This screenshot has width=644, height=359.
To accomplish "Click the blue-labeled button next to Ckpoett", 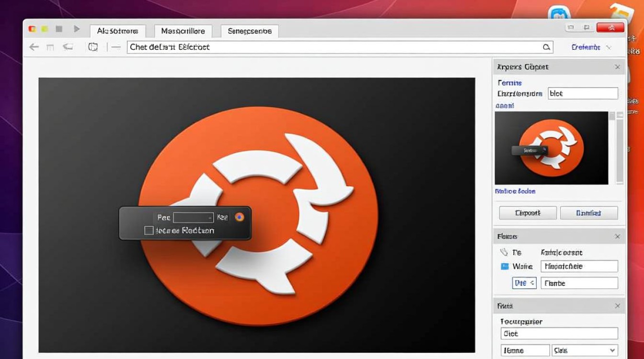I will (588, 213).
